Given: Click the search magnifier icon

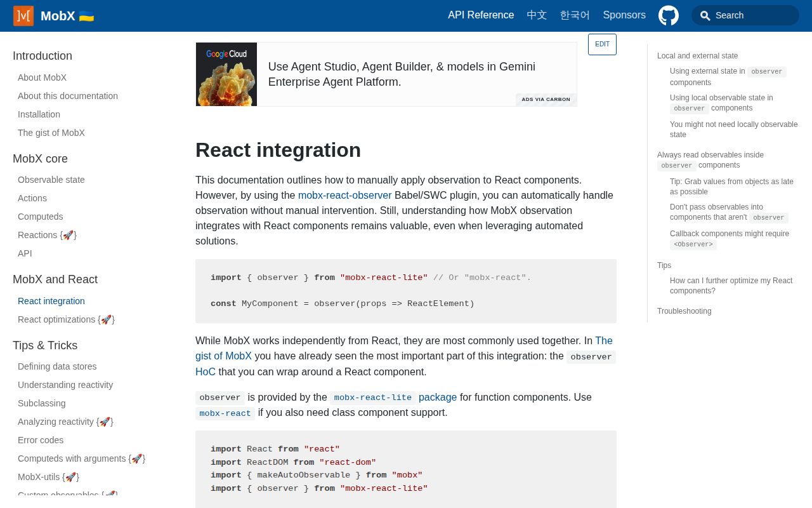Looking at the screenshot, I should point(705,15).
